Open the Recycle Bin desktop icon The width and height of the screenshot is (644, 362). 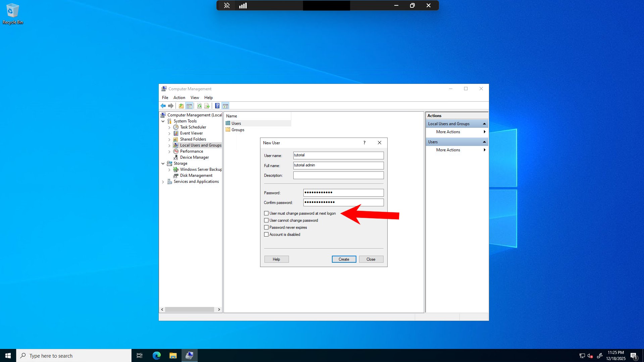[13, 14]
